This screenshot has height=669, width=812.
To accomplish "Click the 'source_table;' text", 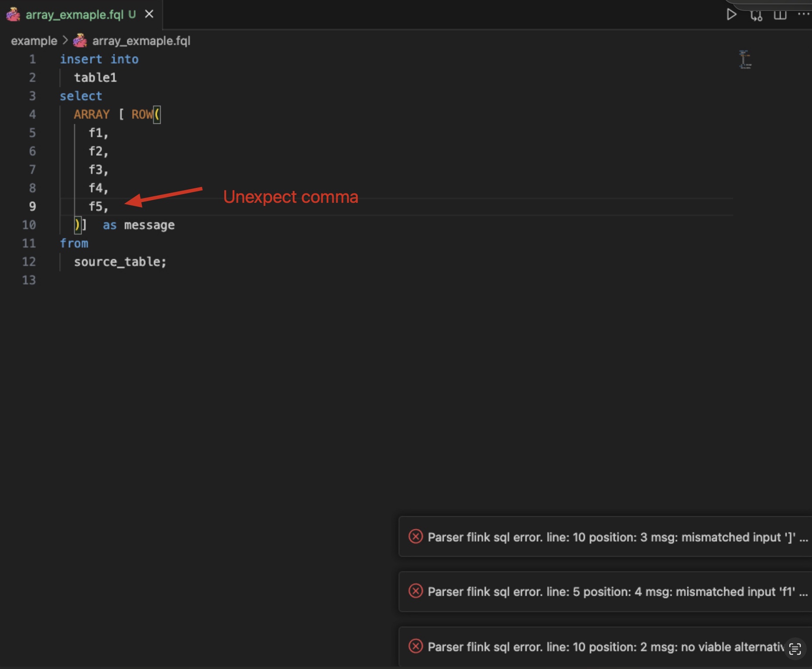I will pos(120,262).
